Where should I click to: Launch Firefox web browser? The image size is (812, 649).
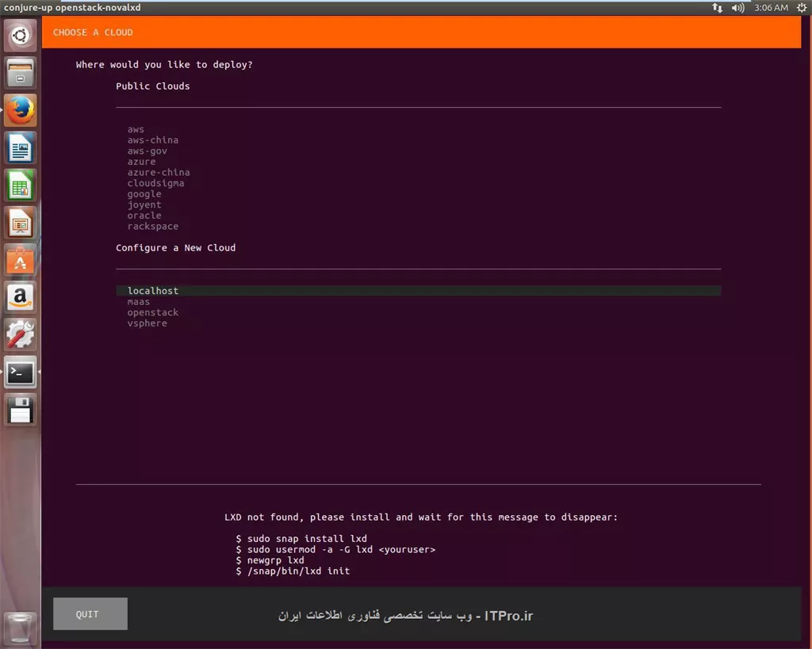(20, 110)
